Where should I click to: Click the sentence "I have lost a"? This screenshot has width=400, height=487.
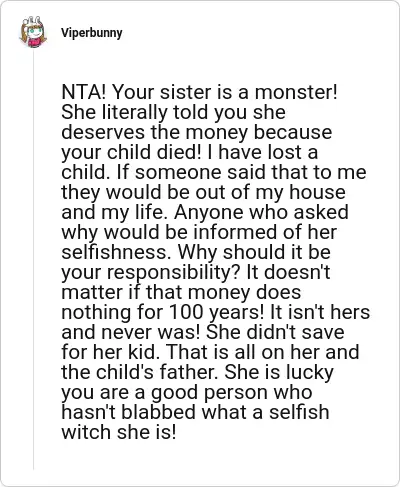[x=262, y=152]
